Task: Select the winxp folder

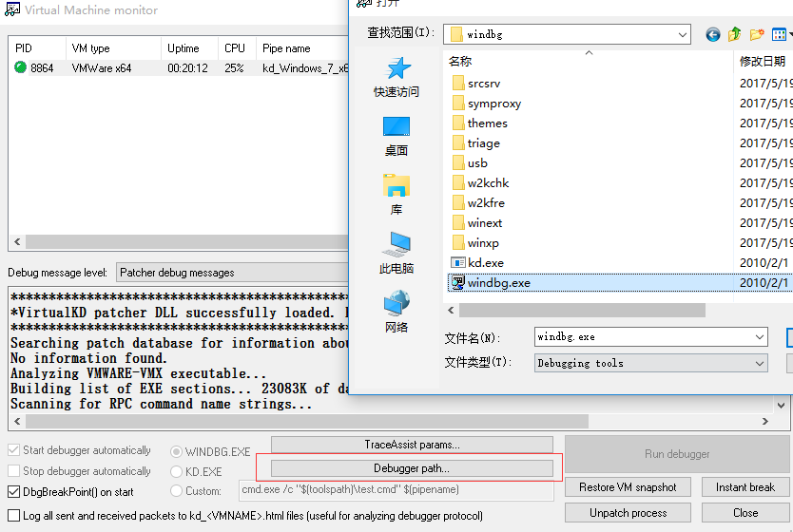Action: click(x=474, y=243)
